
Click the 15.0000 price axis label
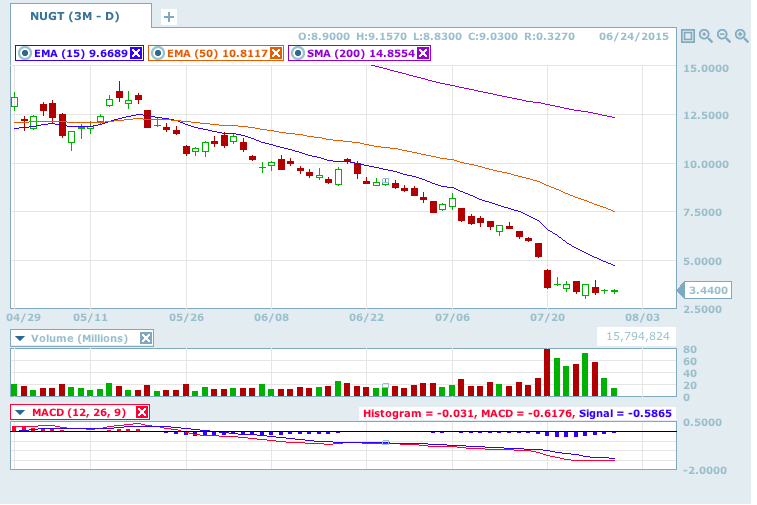click(x=706, y=68)
